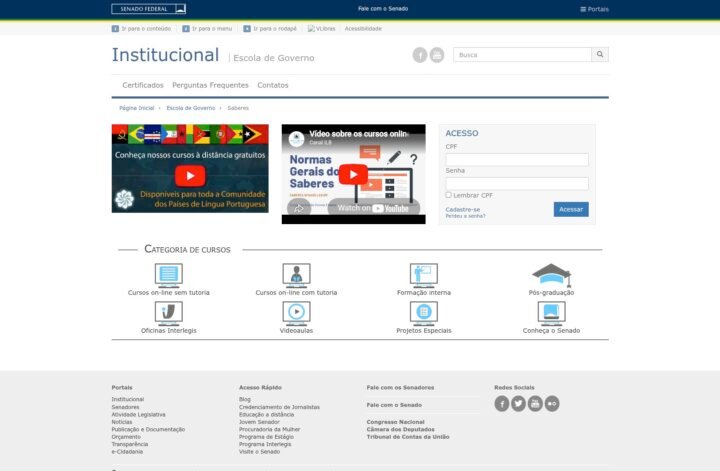
Task: Open the Projetos Especiais icon
Action: tap(423, 313)
